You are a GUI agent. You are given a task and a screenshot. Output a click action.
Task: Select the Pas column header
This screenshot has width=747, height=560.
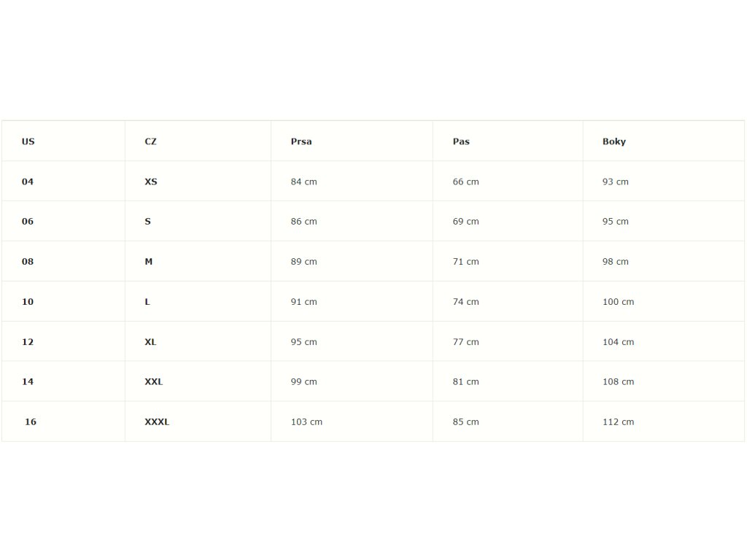(461, 141)
